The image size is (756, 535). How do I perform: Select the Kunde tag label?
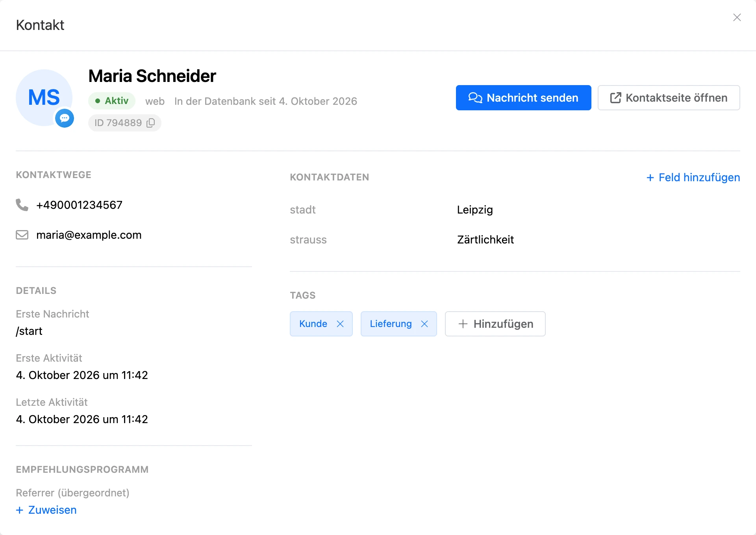[x=313, y=324]
